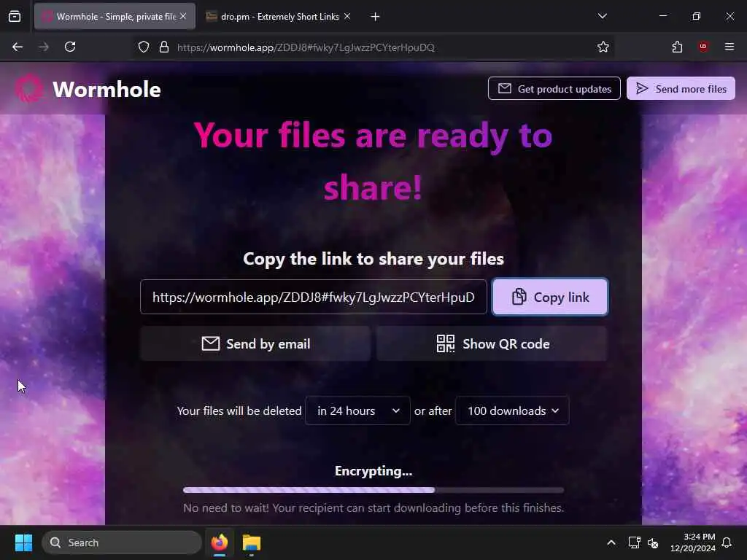Open the uBlock Origin extension icon
The height and width of the screenshot is (560, 747).
703,47
